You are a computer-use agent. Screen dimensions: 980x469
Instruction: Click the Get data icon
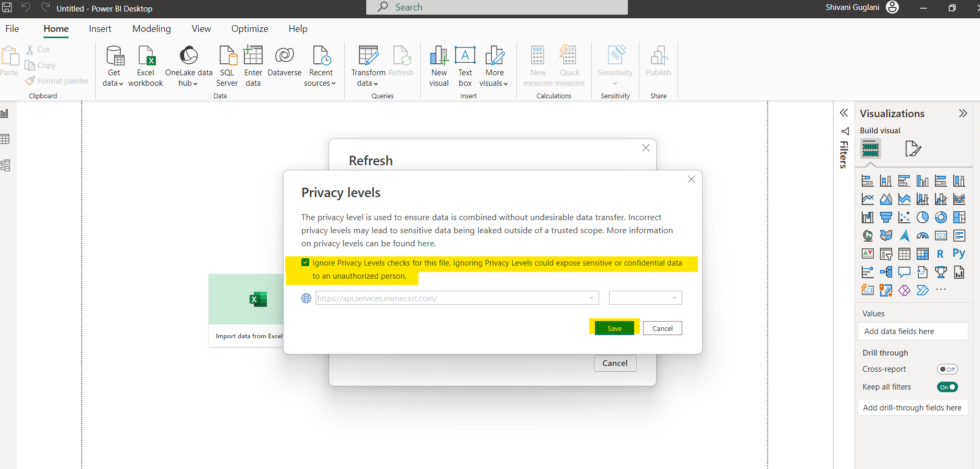point(114,55)
